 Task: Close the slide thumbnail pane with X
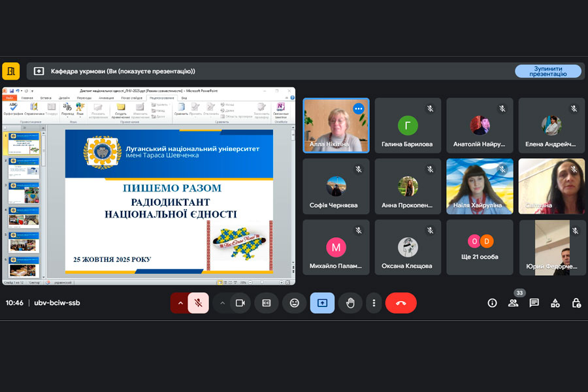[43, 128]
